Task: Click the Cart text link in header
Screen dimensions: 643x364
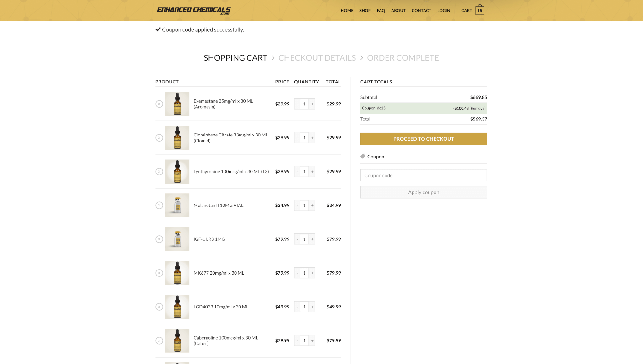Action: [467, 10]
